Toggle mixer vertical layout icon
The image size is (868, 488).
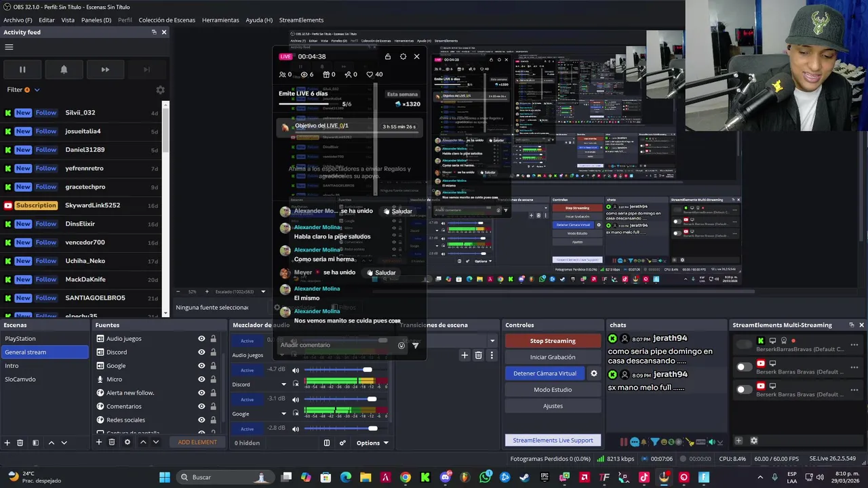[326, 443]
